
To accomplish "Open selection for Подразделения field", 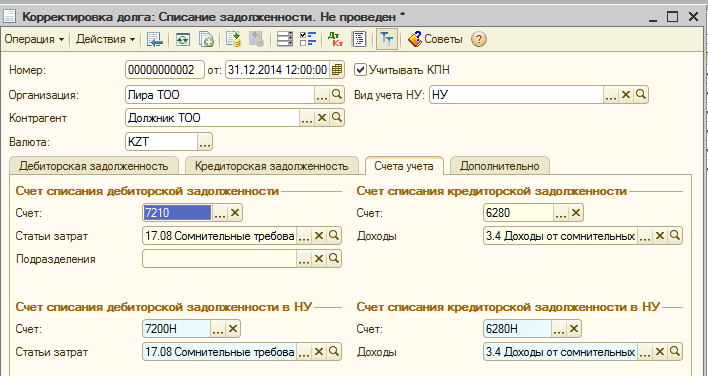I will [304, 259].
